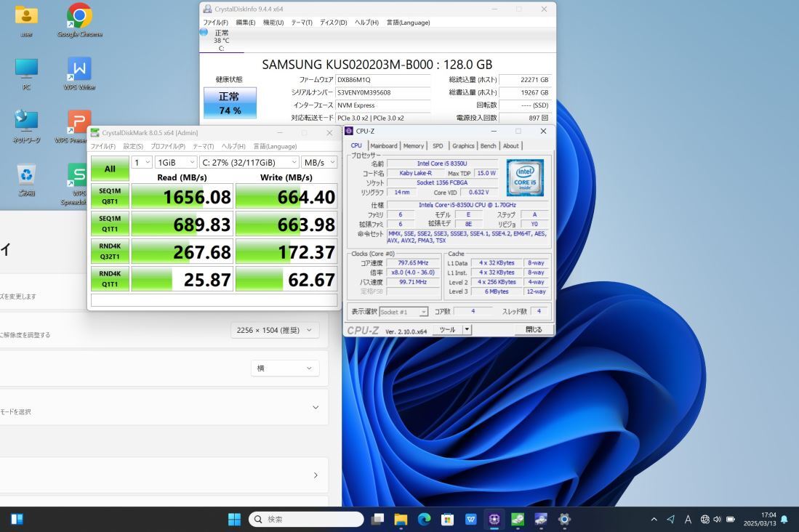Click the taskbar search box
The width and height of the screenshot is (799, 532).
pos(306,519)
